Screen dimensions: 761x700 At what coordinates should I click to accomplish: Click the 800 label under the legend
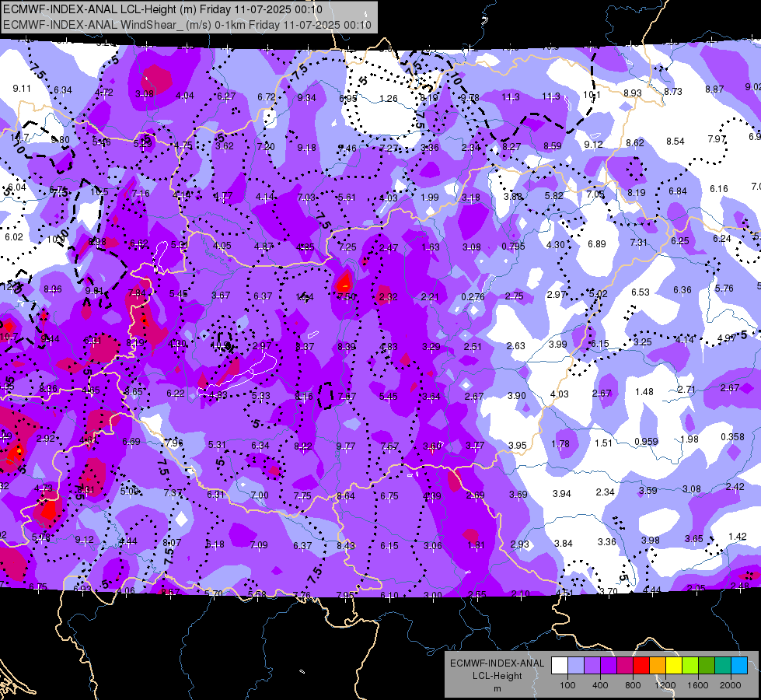tap(633, 685)
